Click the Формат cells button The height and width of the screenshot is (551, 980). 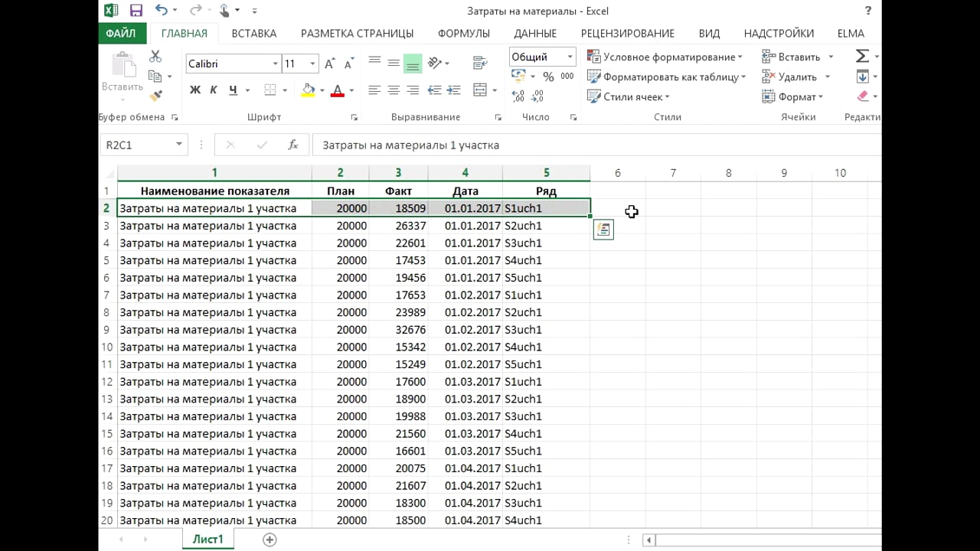(x=792, y=96)
